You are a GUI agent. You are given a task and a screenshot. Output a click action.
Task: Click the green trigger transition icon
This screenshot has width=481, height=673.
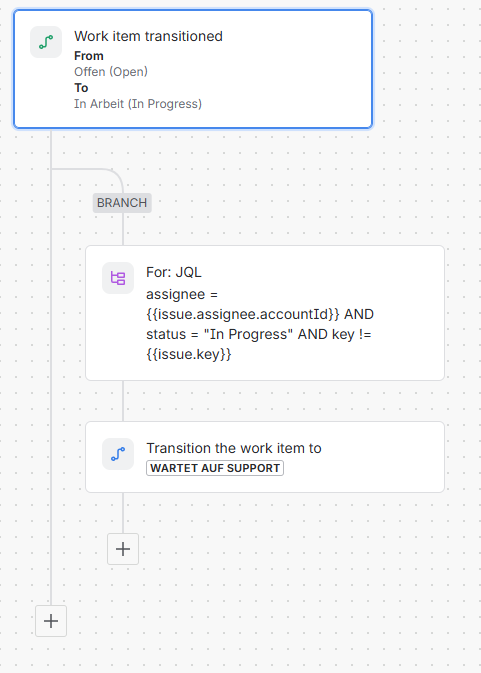click(46, 42)
